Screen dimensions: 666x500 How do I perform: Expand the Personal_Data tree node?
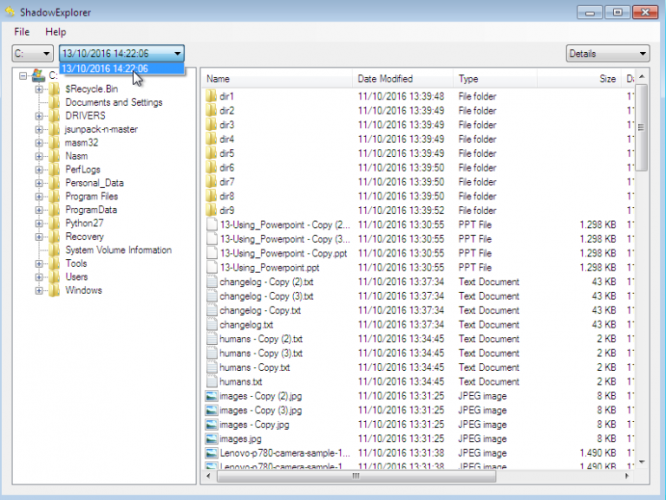point(39,183)
